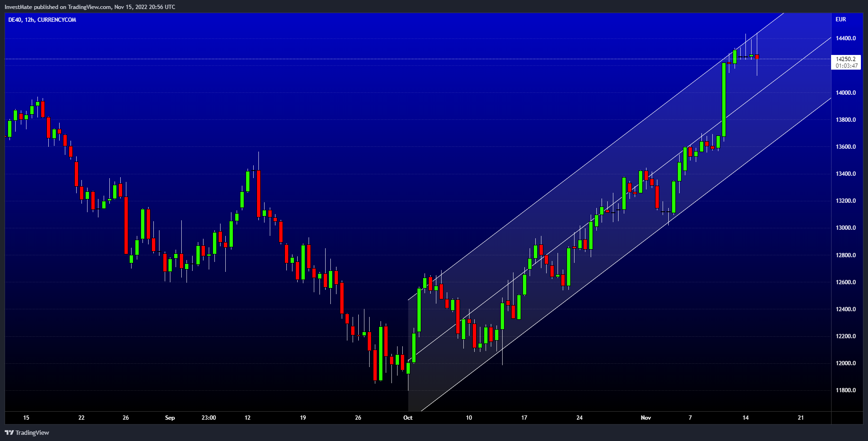Click the 13600.0 price axis label
The height and width of the screenshot is (441, 868).
846,147
